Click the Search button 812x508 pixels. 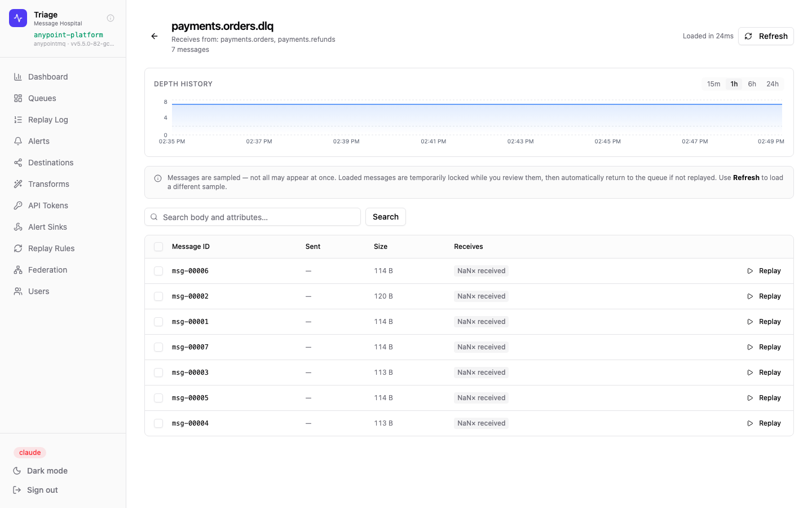[x=386, y=217]
